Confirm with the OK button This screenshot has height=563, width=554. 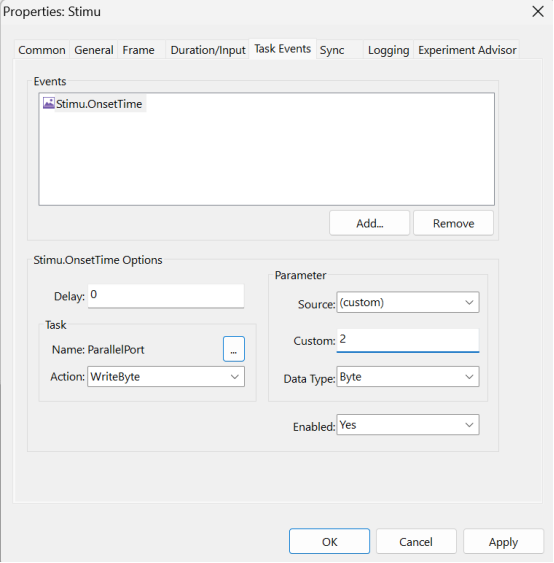329,541
